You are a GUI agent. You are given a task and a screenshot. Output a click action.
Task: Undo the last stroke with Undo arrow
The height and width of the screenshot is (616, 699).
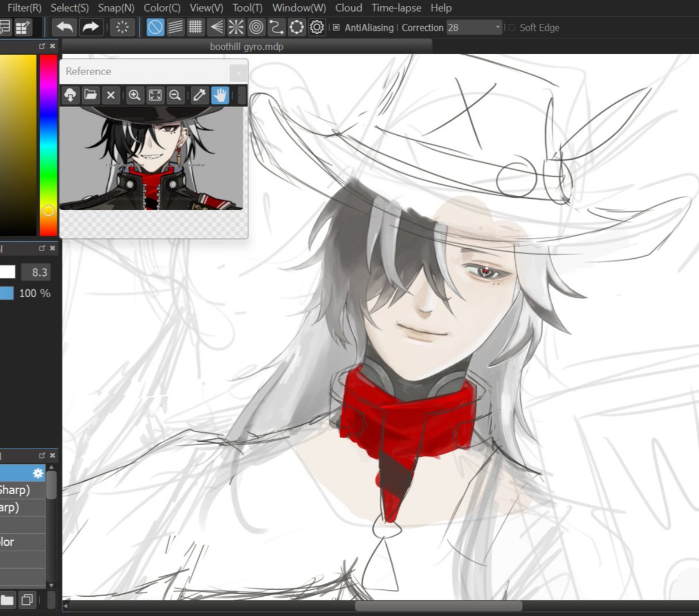pyautogui.click(x=64, y=27)
